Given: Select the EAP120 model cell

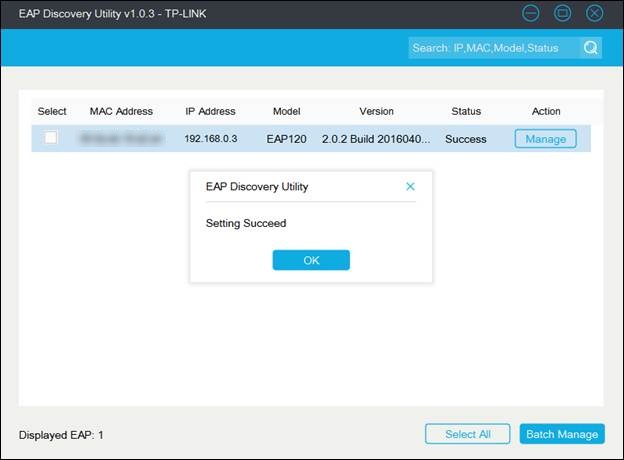Looking at the screenshot, I should coord(287,139).
